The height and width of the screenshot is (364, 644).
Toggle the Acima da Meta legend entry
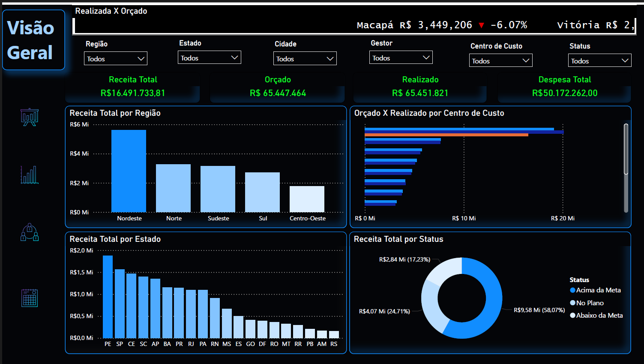tap(595, 290)
